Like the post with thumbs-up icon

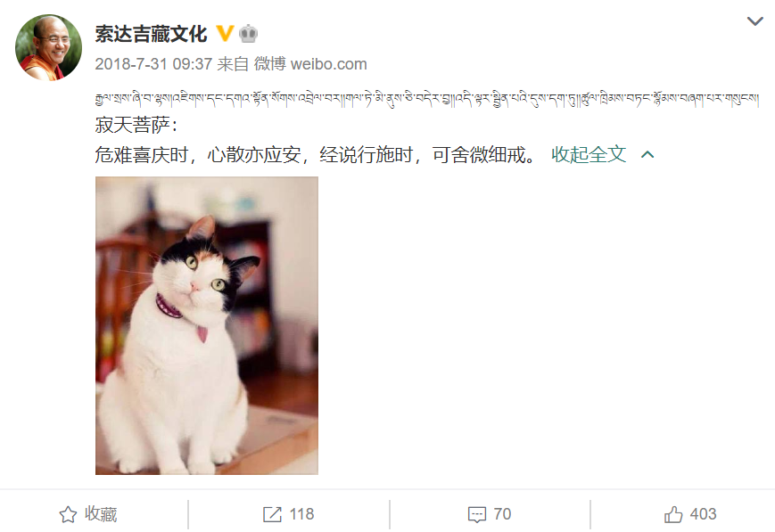pos(673,514)
